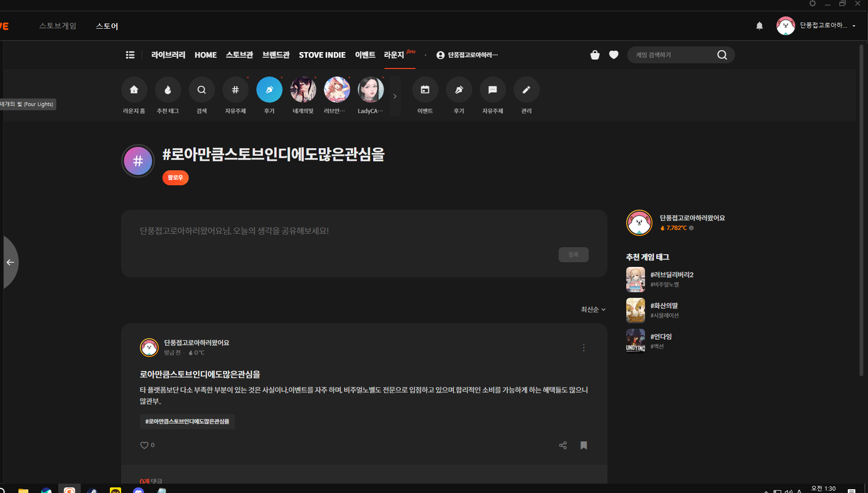
Task: Open the 스토브관 menu
Action: pos(239,55)
